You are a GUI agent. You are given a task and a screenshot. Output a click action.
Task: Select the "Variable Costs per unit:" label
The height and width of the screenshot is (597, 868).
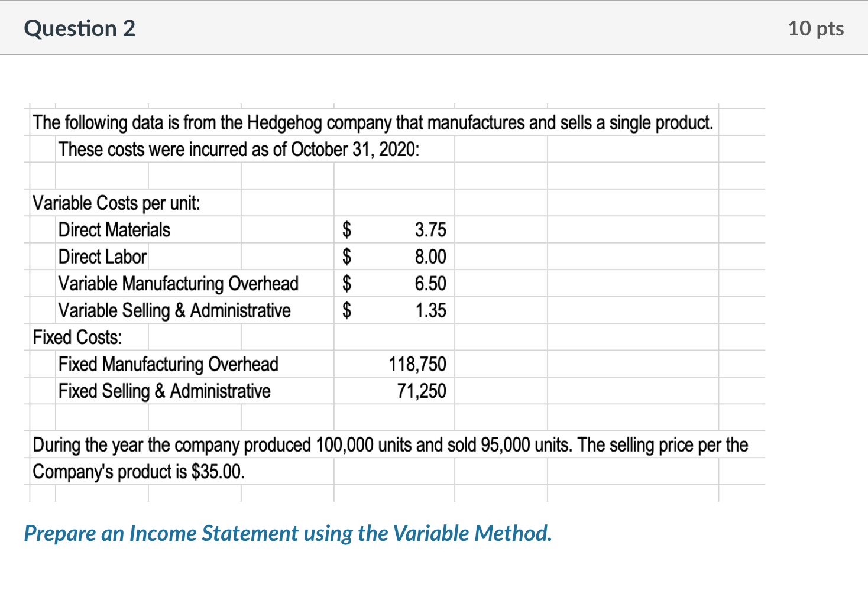(x=116, y=203)
